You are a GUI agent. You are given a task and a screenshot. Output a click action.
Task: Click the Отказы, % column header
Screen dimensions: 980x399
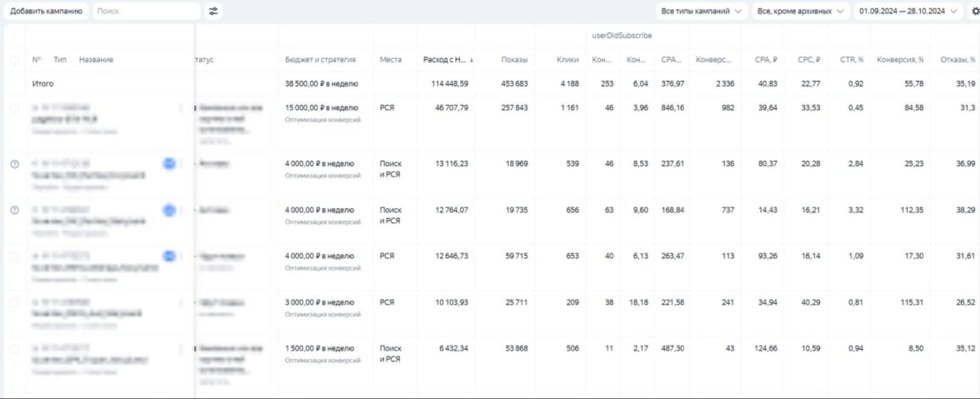tap(957, 60)
